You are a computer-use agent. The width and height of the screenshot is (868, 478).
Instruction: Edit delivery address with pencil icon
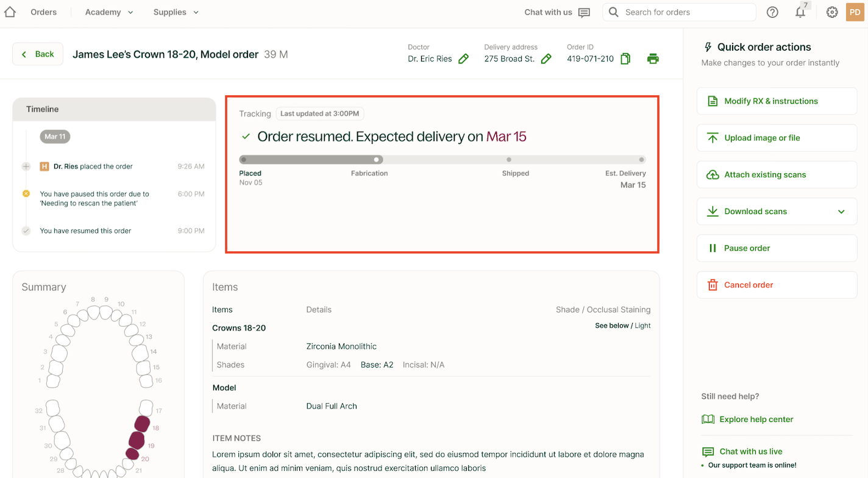(546, 59)
